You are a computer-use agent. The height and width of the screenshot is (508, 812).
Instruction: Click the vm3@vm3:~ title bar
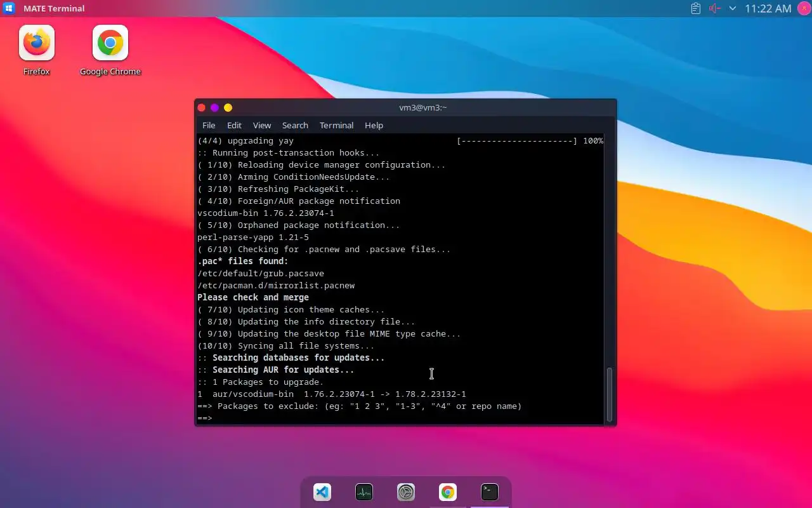422,107
